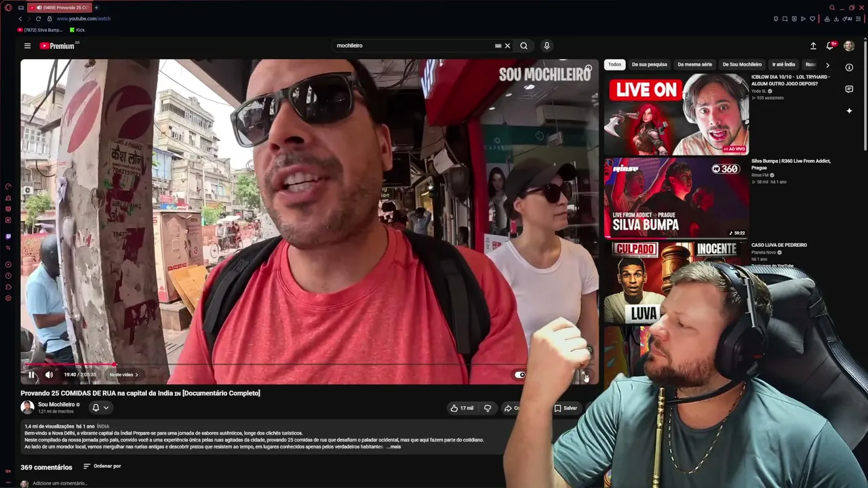Open the AI sparkle side panel icon
Screen dimensions: 868x488
coord(849,110)
